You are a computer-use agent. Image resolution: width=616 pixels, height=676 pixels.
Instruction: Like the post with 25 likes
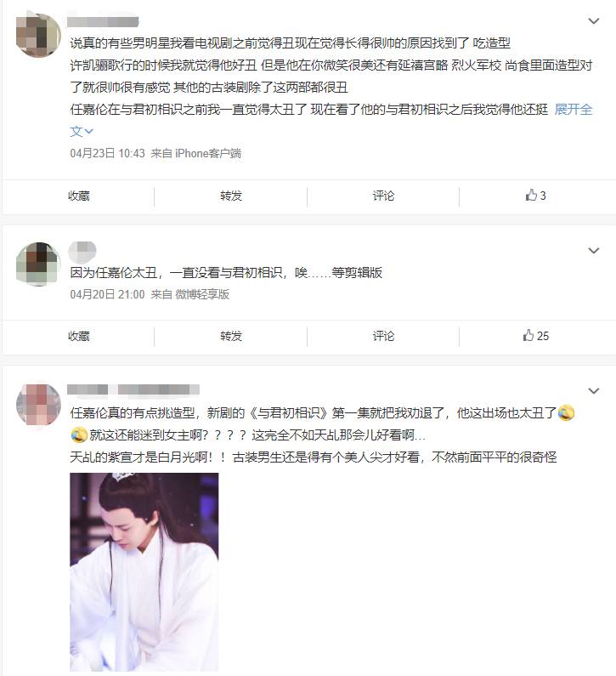pos(535,336)
